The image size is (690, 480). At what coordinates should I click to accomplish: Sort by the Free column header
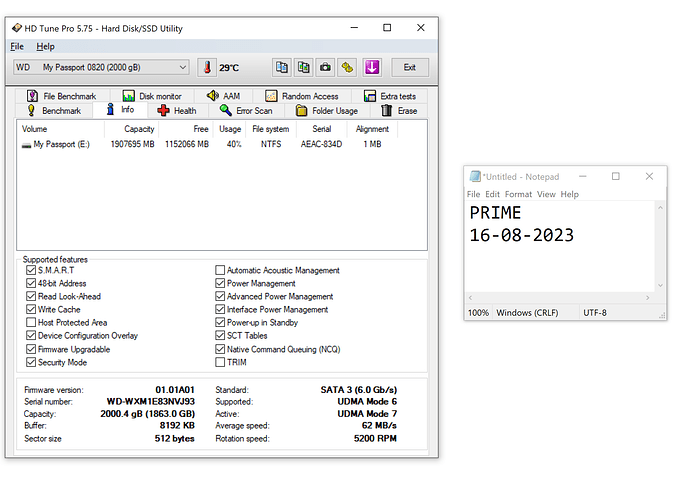click(186, 129)
